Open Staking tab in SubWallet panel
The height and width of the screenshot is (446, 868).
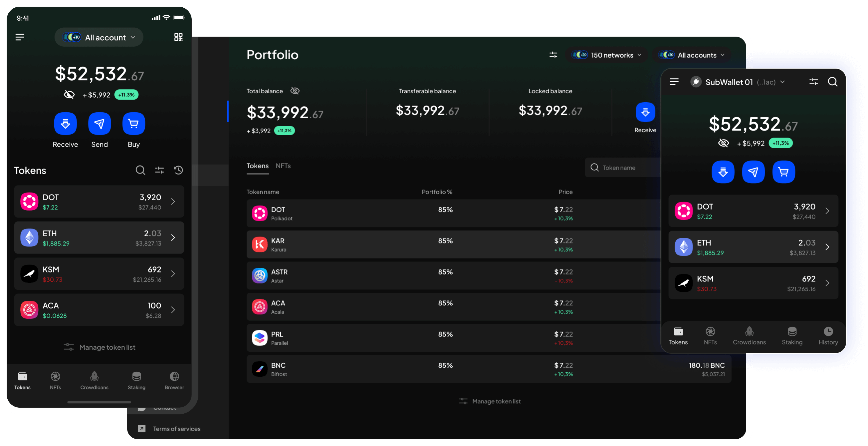pos(792,336)
